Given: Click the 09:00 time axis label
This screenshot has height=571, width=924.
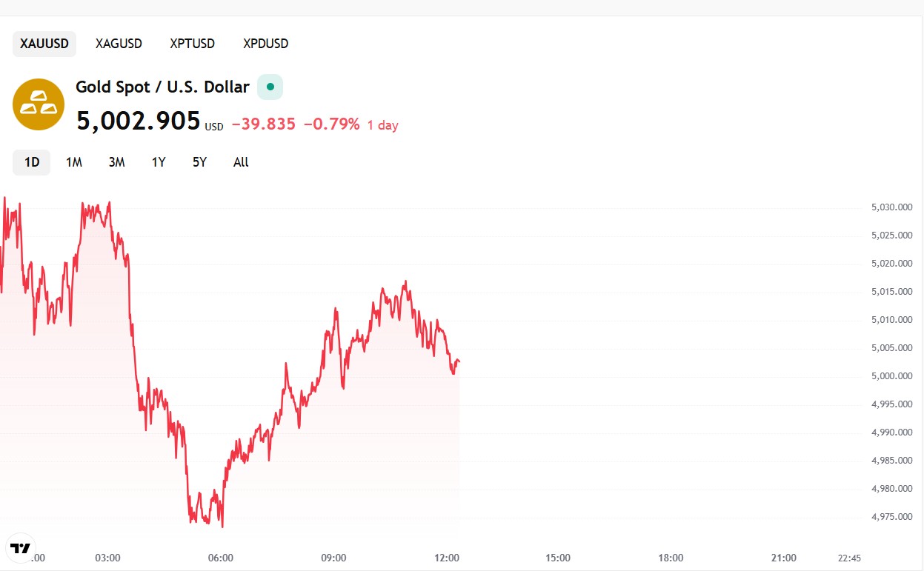Looking at the screenshot, I should 334,558.
